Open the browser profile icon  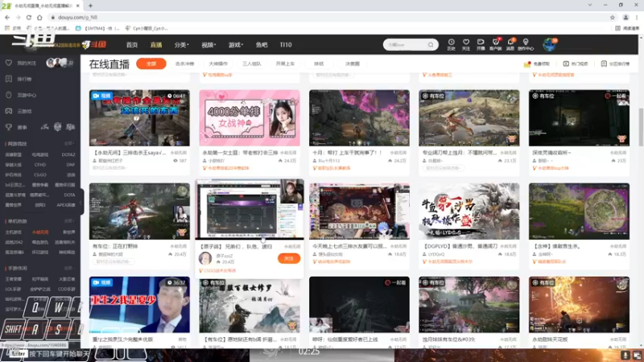[625, 18]
